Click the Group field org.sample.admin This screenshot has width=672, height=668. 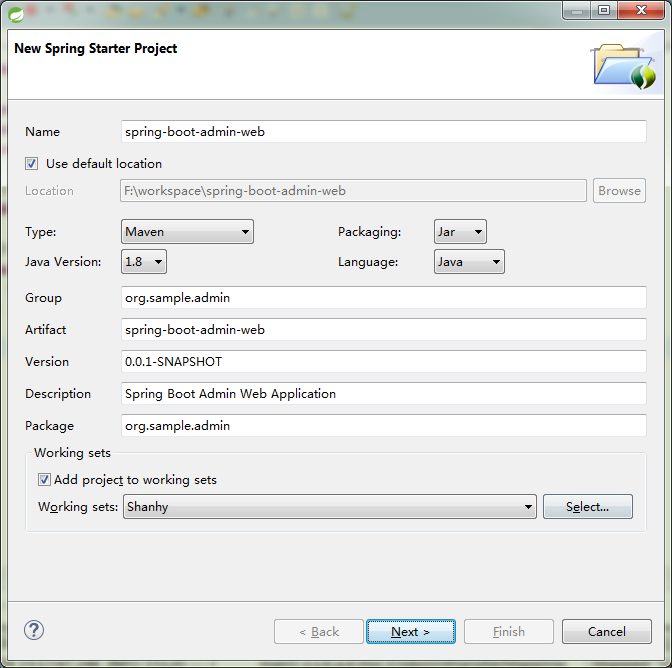click(384, 298)
